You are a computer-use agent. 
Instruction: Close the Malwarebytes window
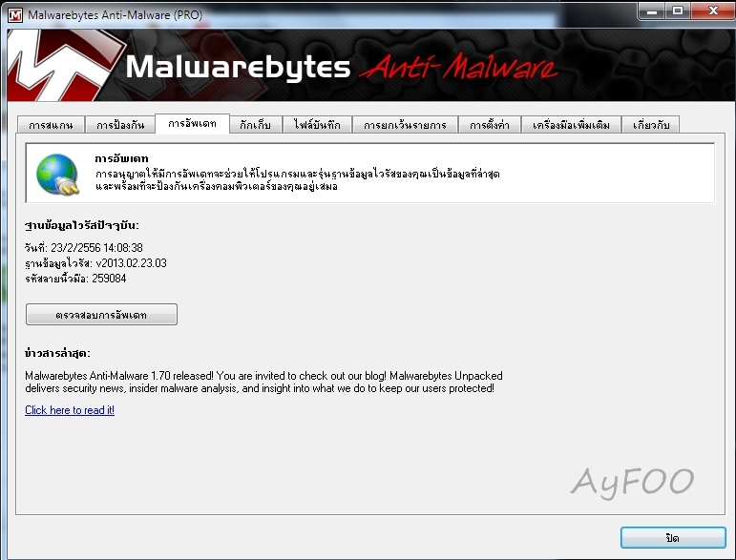point(712,11)
